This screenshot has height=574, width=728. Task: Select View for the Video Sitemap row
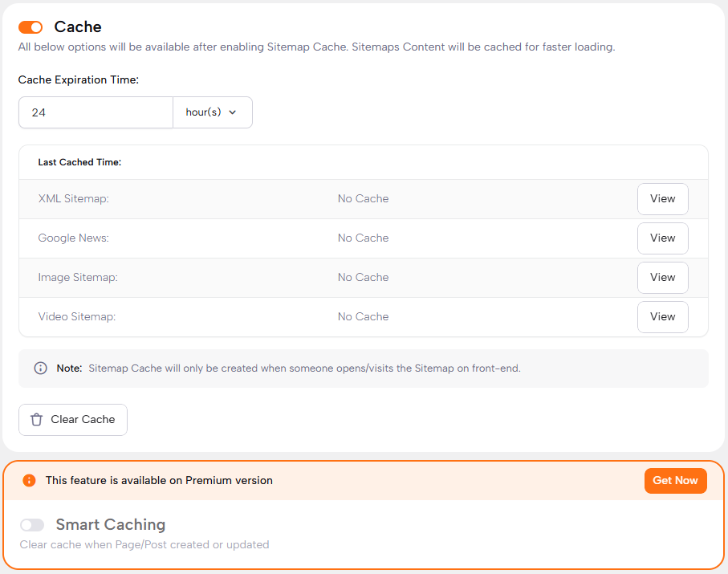[662, 317]
